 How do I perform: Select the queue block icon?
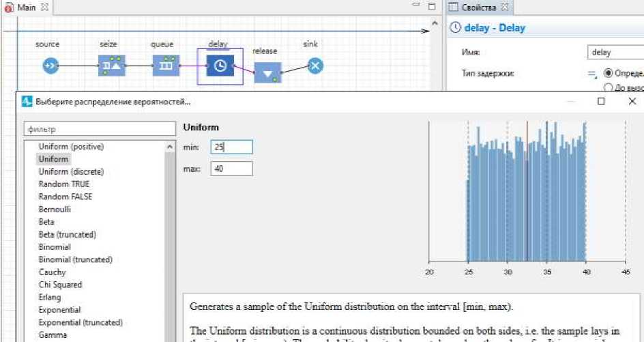coord(166,66)
